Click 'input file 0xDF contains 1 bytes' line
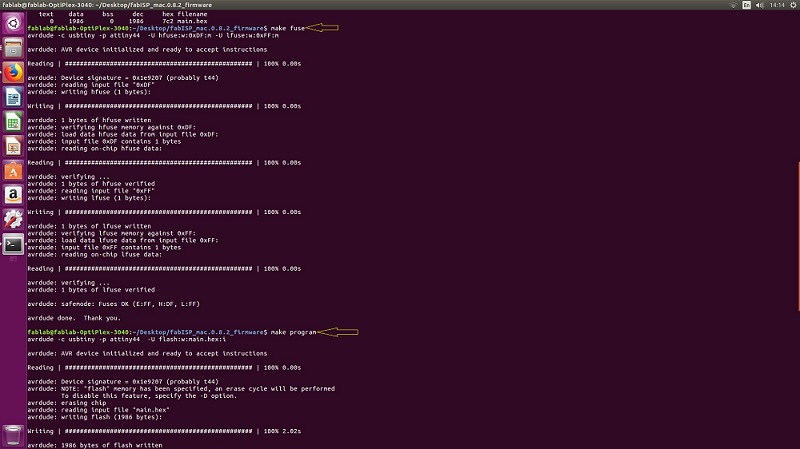 (x=104, y=141)
